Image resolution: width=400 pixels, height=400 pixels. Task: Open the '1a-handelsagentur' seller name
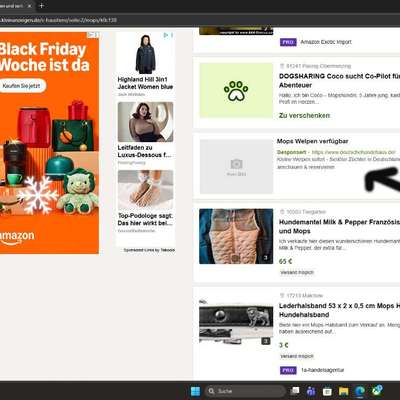(322, 370)
